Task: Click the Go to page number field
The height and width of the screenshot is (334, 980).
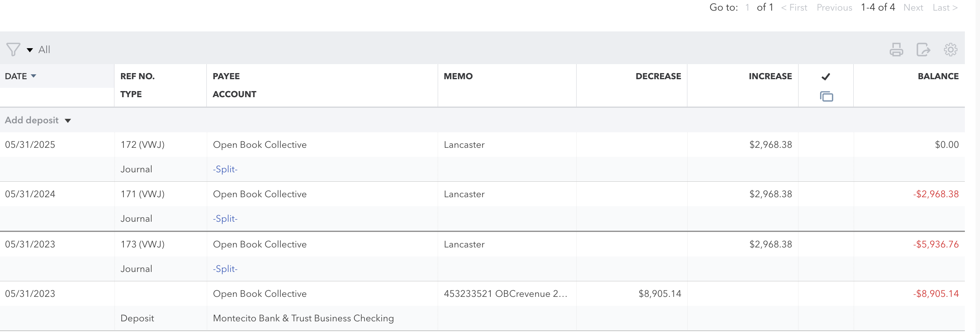Action: 747,8
